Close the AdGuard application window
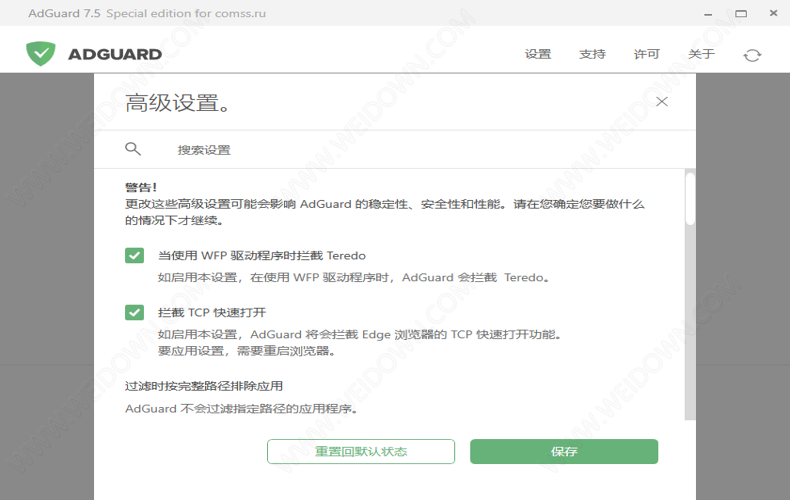 774,14
